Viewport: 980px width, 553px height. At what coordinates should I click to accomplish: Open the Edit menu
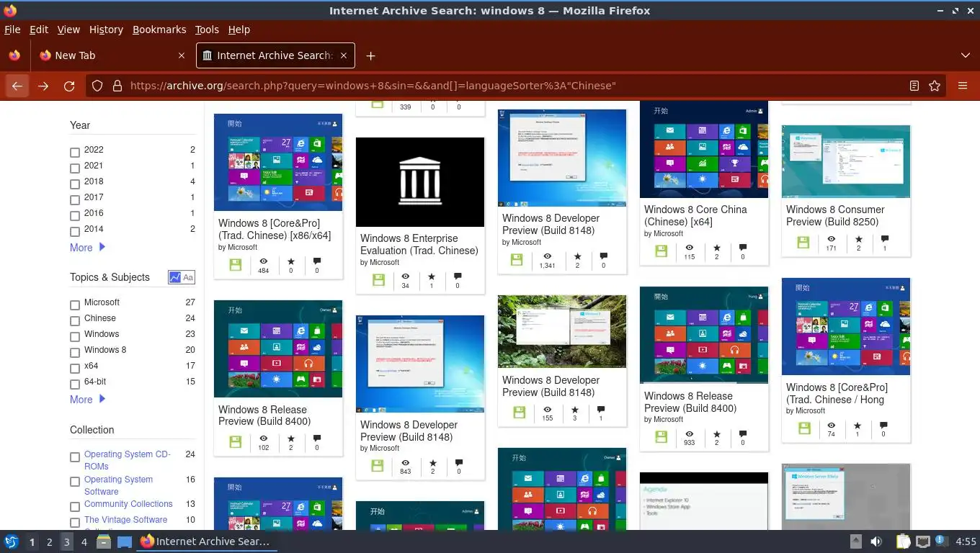tap(39, 30)
